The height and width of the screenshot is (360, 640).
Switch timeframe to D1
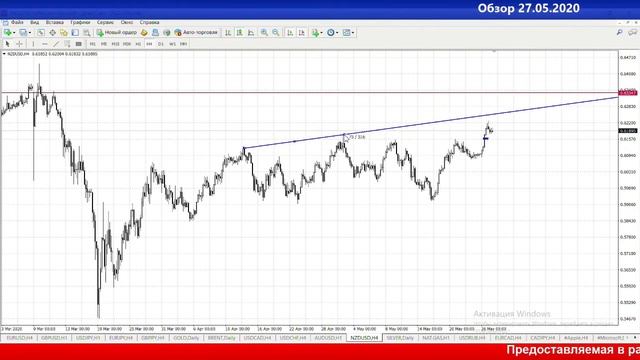point(161,44)
